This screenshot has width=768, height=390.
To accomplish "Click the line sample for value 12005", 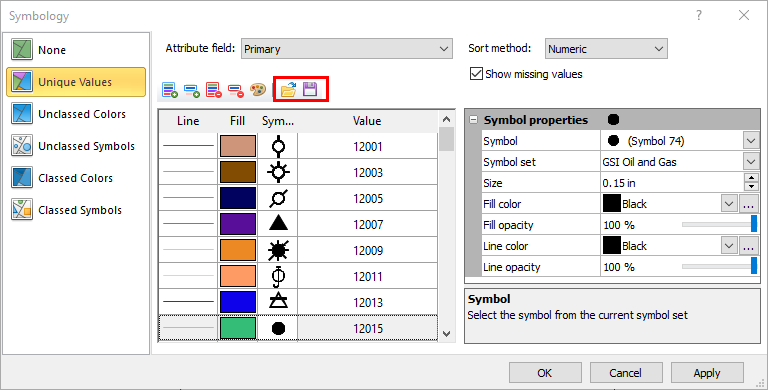I will (x=188, y=198).
